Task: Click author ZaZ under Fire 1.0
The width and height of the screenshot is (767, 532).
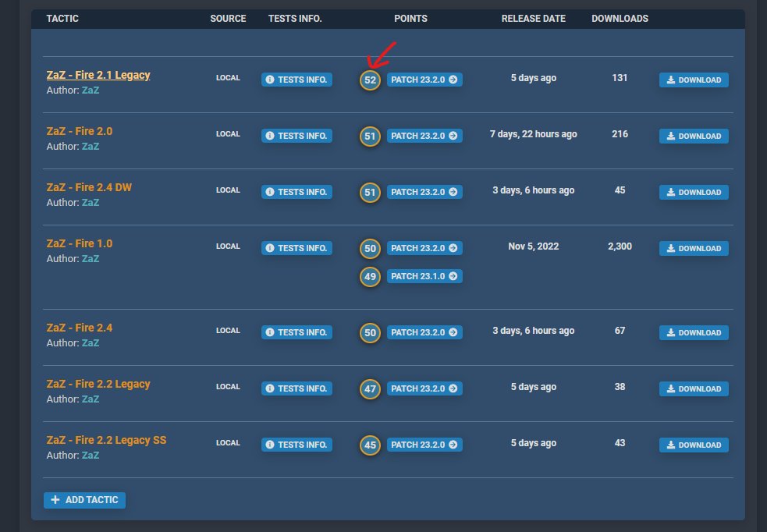Action: pos(91,259)
